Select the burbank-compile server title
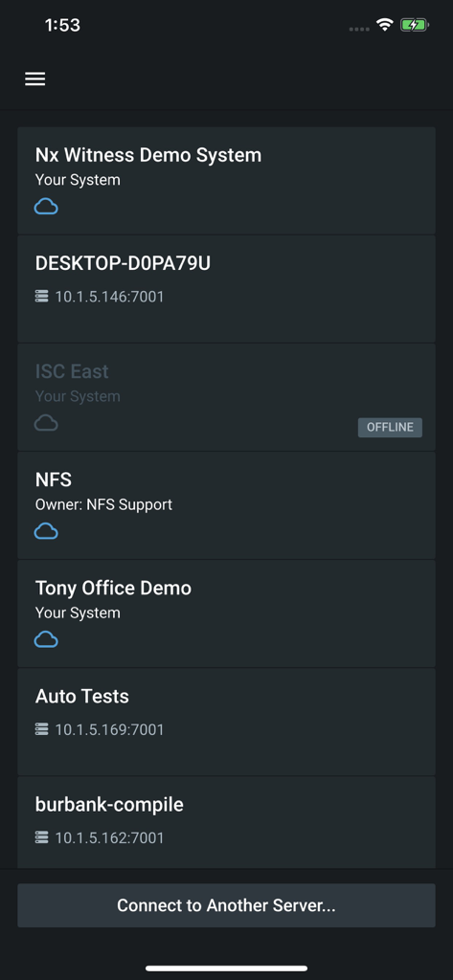453x980 pixels. pos(109,805)
